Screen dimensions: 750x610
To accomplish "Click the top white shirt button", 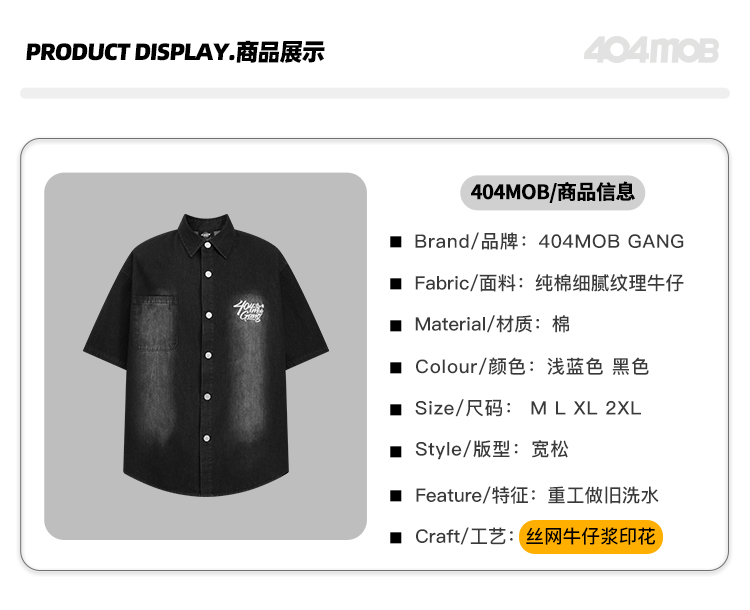I will pos(208,245).
